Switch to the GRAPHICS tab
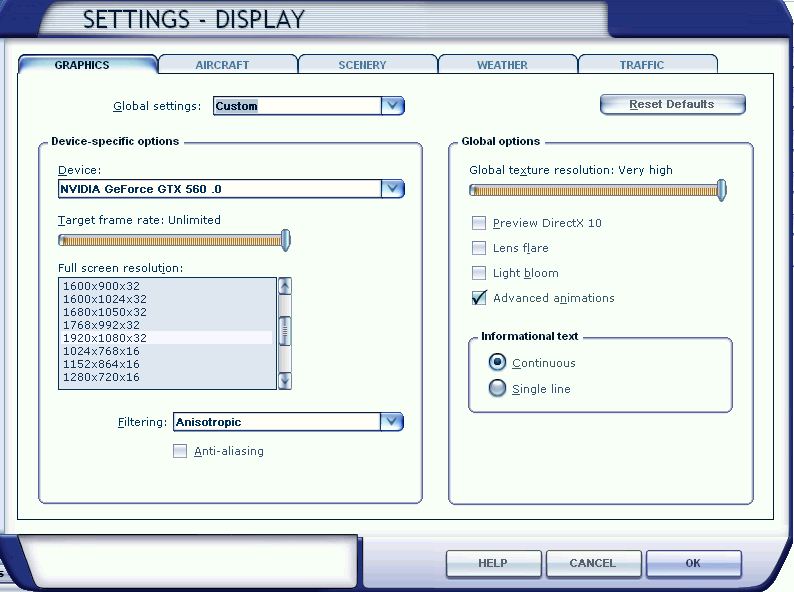Image resolution: width=794 pixels, height=592 pixels. coord(88,65)
